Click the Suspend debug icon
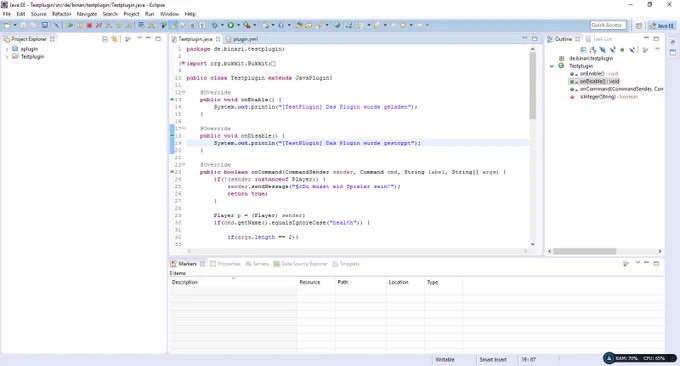The image size is (680, 366). [x=80, y=25]
